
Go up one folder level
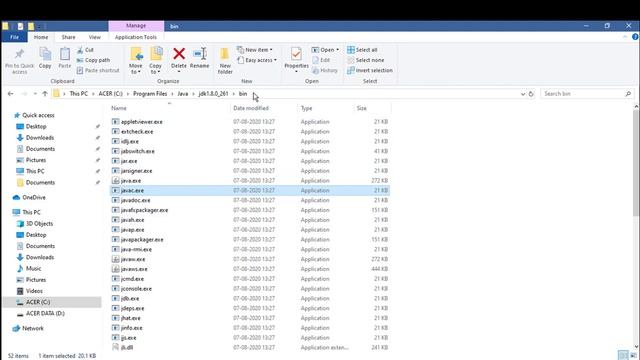[45, 93]
